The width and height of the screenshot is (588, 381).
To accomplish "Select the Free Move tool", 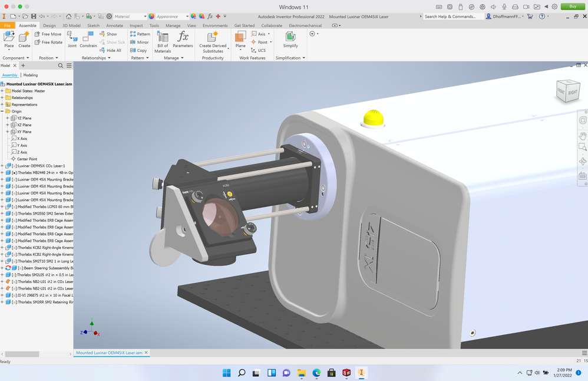I will (48, 34).
